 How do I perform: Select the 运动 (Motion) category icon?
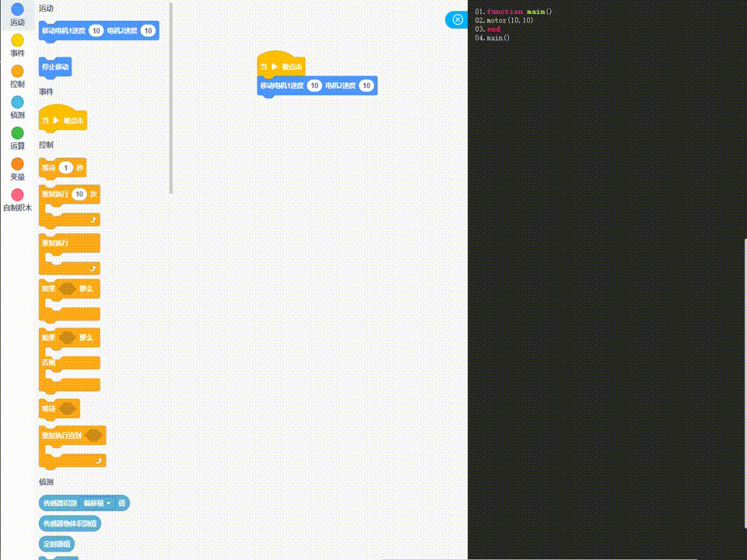pyautogui.click(x=17, y=12)
